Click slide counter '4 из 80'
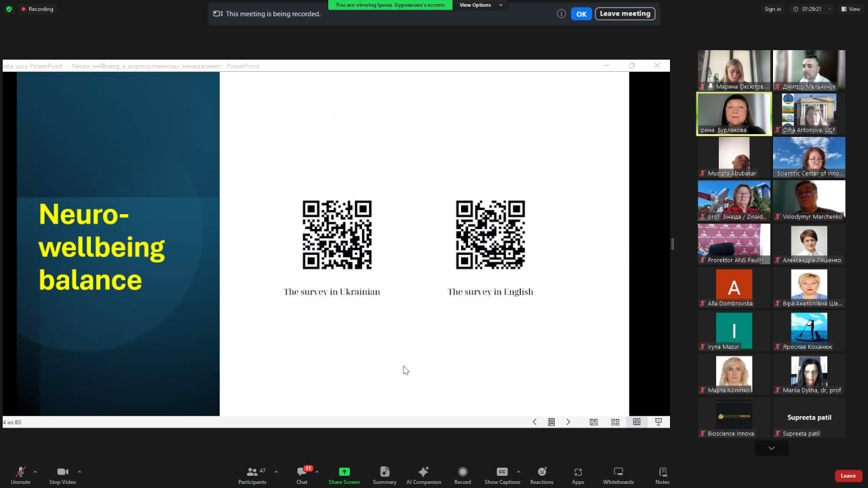 pyautogui.click(x=12, y=422)
